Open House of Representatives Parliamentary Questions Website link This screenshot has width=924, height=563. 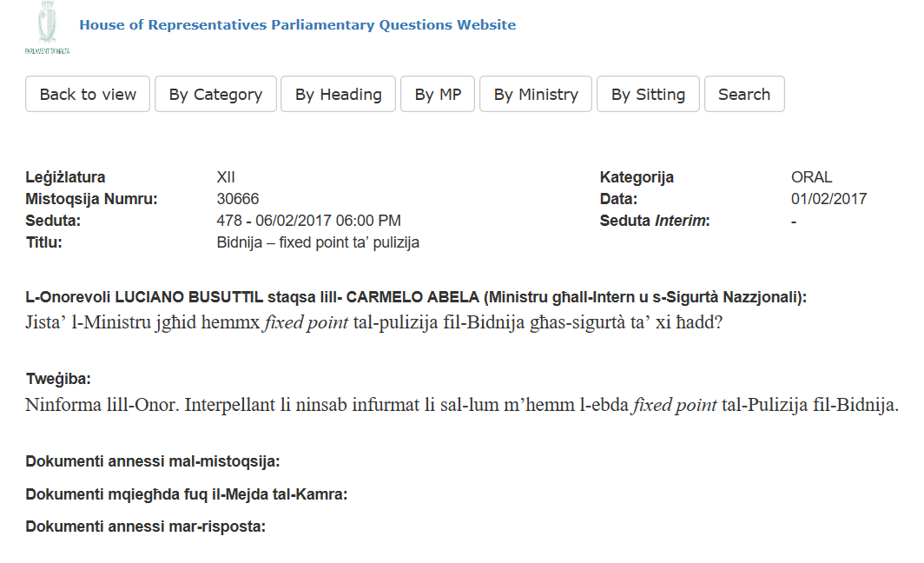298,24
